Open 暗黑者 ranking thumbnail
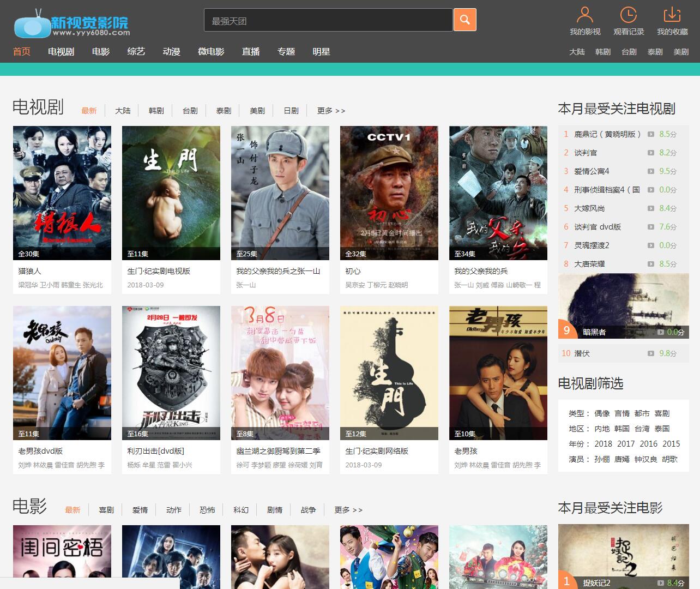700x589 pixels. click(624, 306)
